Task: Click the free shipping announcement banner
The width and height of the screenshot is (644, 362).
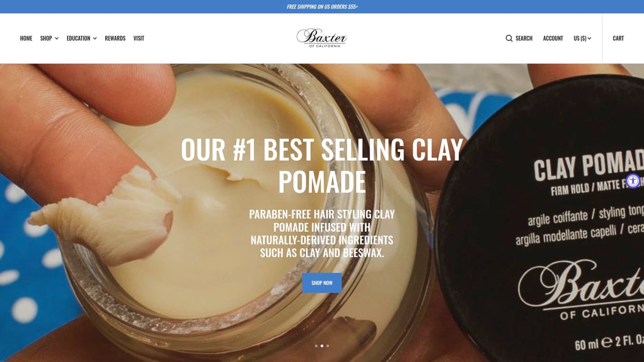Action: (322, 6)
